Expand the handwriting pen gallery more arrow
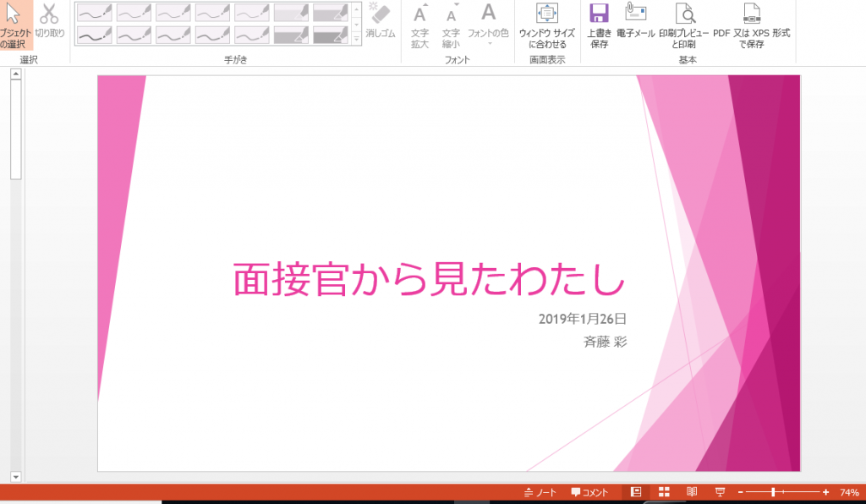 [356, 39]
